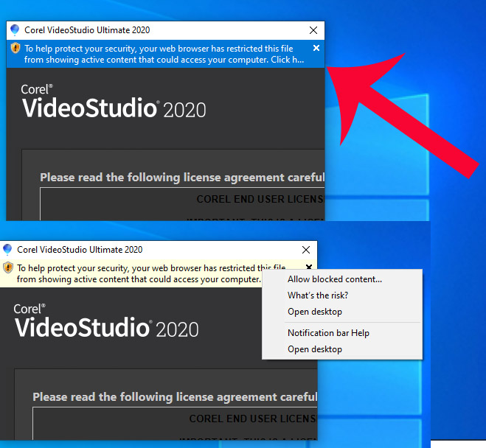486x448 pixels.
Task: Click the blue security notification bar in upper window
Action: [165, 54]
